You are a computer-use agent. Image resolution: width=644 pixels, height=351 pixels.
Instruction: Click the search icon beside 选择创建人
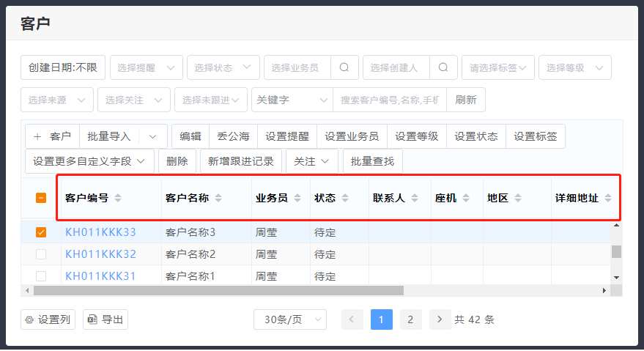[443, 67]
